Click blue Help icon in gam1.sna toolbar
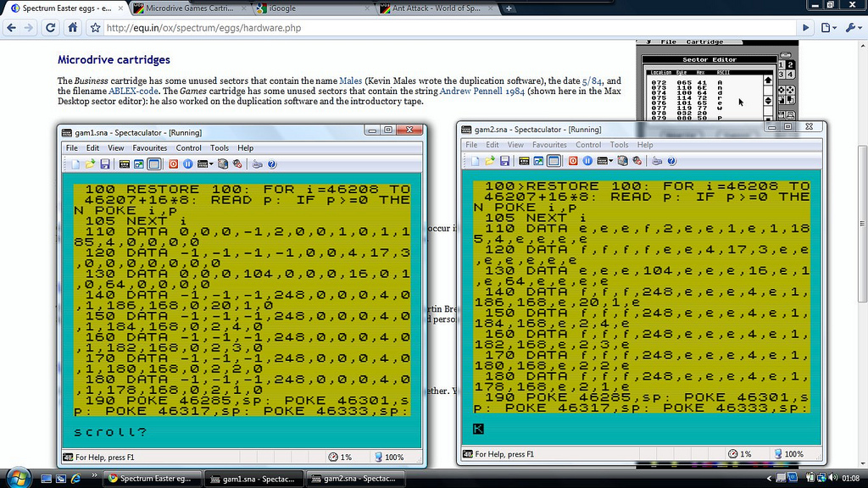The width and height of the screenshot is (868, 488). (272, 164)
